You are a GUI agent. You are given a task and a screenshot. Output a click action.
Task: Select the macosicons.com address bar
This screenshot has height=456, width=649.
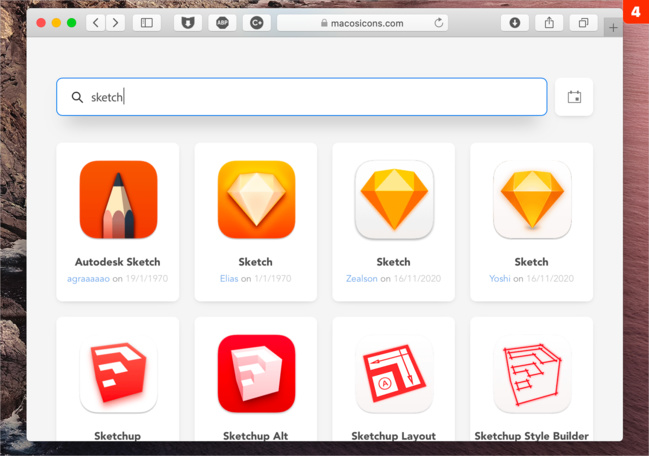coord(362,23)
